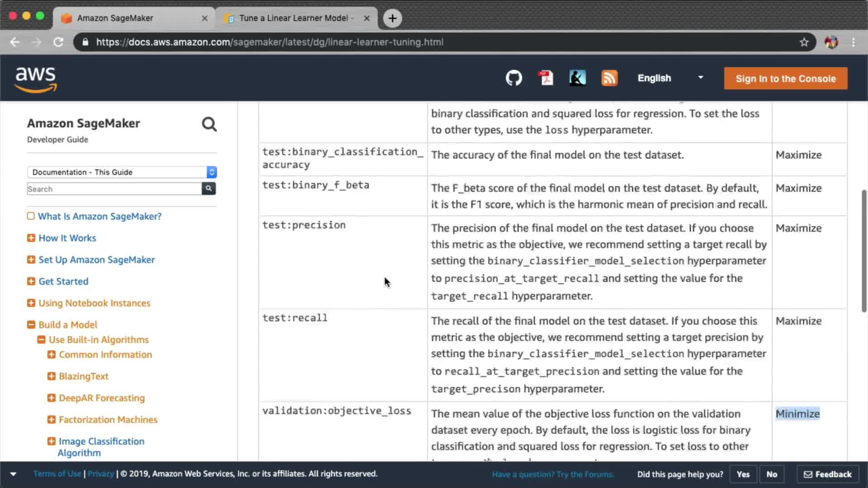
Task: Collapse the Build a Model section
Action: coord(31,324)
